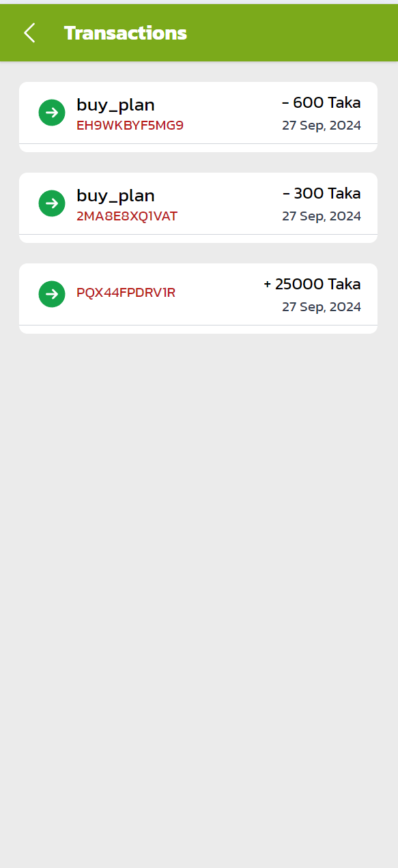Select transaction ID 2MA8E8XQ1VAT
The width and height of the screenshot is (398, 868).
point(127,216)
